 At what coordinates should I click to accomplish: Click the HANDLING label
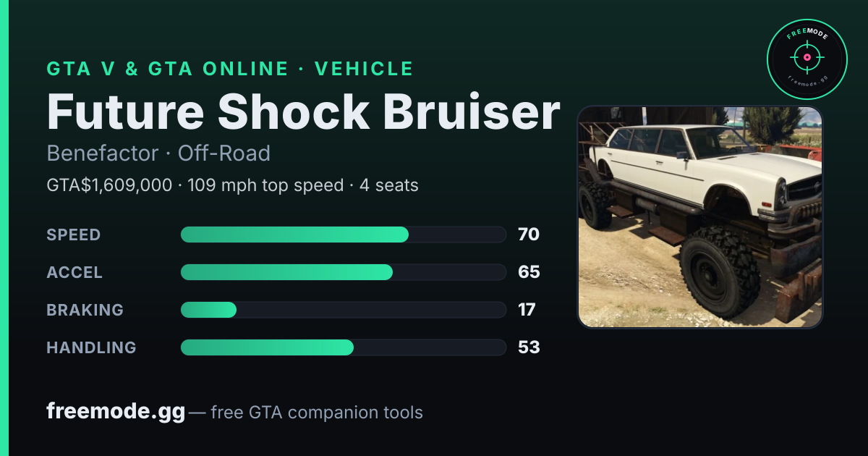(x=91, y=347)
